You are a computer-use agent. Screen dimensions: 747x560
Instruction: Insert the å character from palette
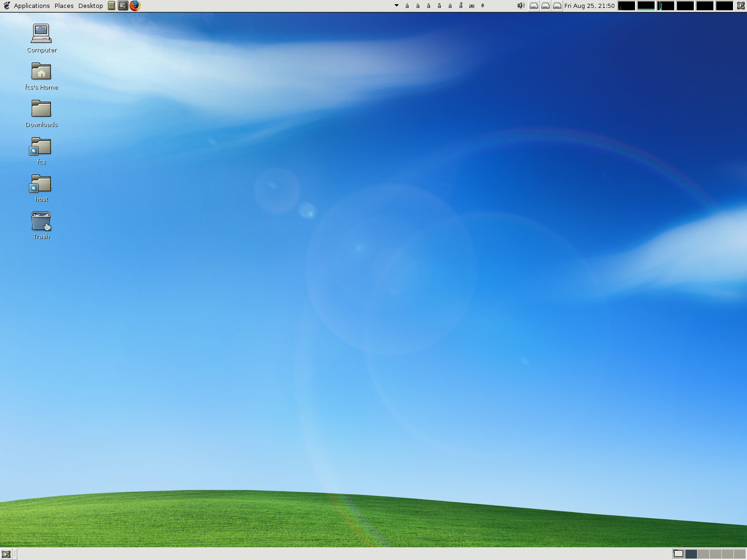point(461,6)
